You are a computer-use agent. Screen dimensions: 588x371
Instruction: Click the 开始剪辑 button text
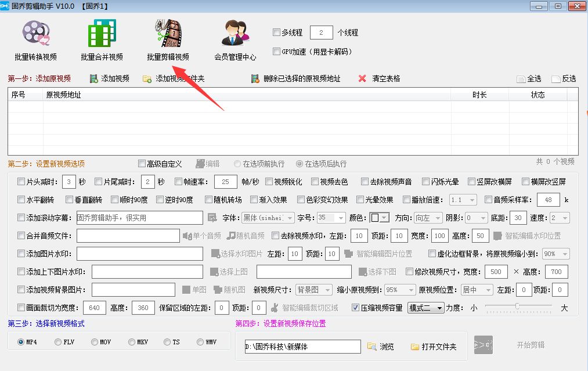click(531, 345)
